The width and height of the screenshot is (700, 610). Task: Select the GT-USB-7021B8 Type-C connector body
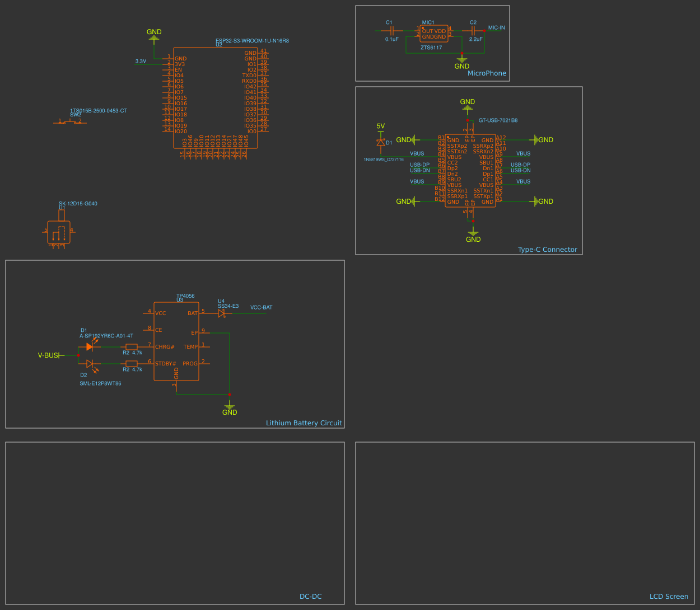click(470, 171)
